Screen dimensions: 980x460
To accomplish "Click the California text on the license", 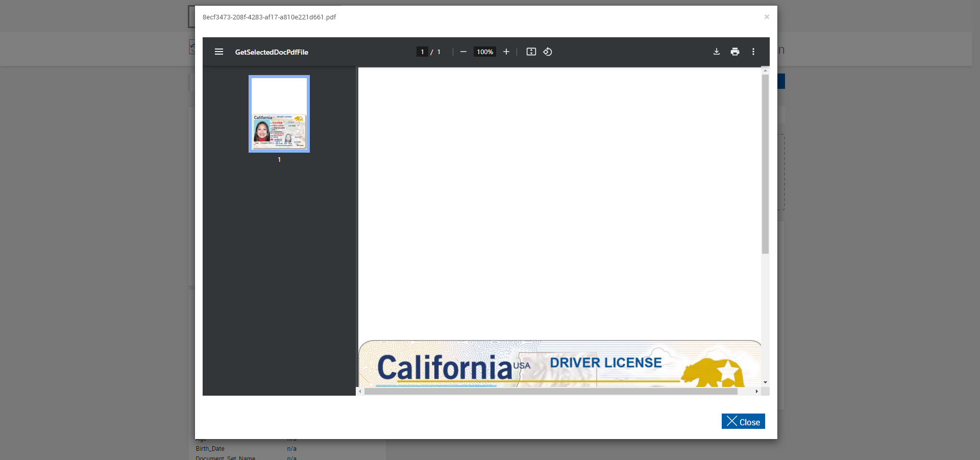I will (445, 368).
